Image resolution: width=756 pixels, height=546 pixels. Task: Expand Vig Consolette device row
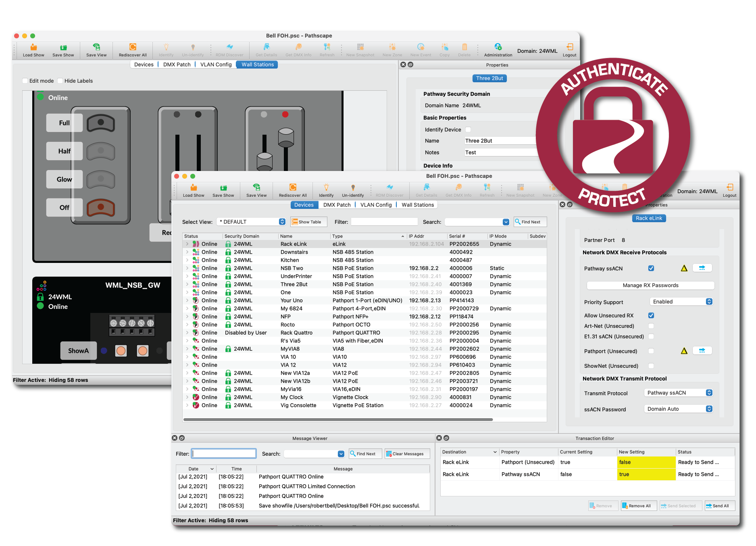tap(187, 405)
